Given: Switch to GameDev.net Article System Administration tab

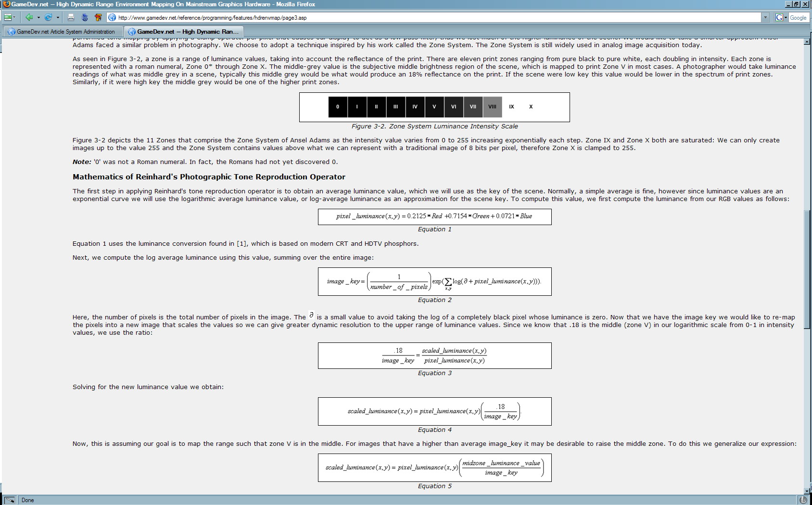Looking at the screenshot, I should [63, 32].
